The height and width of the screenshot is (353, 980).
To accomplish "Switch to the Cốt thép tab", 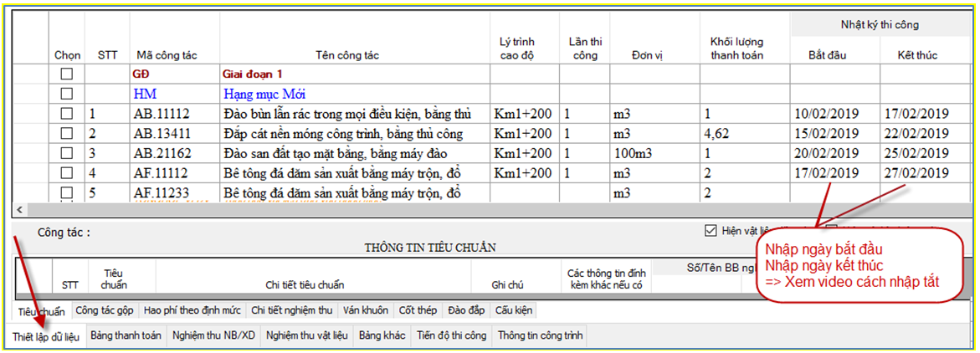I will click(418, 310).
